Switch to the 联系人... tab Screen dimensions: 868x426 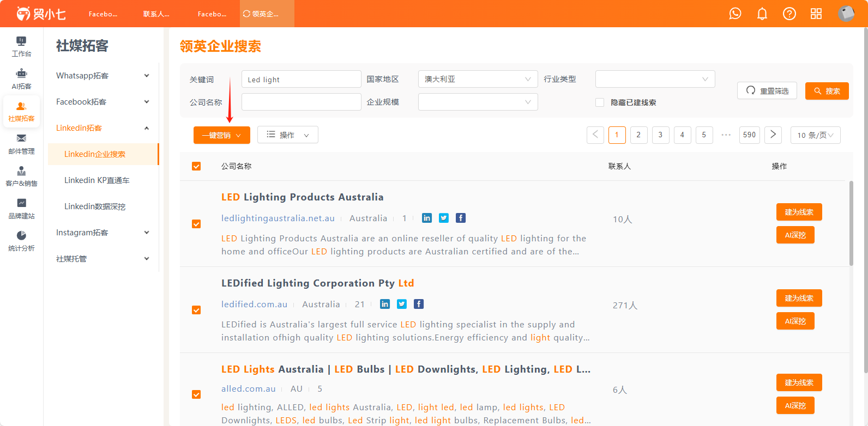[x=156, y=14]
